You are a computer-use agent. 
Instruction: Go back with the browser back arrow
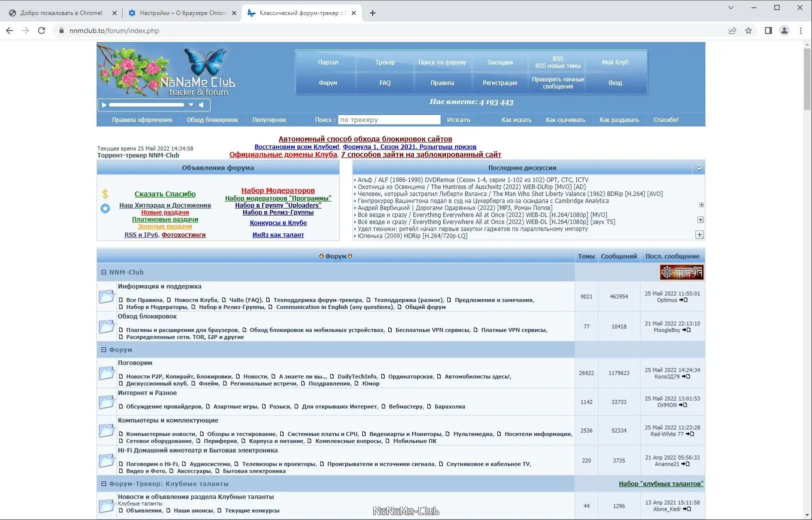tap(10, 30)
